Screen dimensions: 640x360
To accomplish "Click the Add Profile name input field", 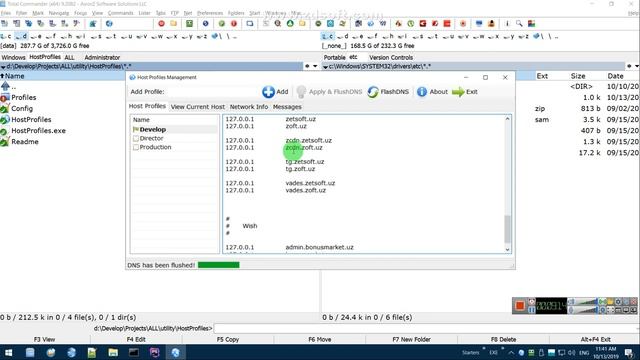I will (212, 92).
